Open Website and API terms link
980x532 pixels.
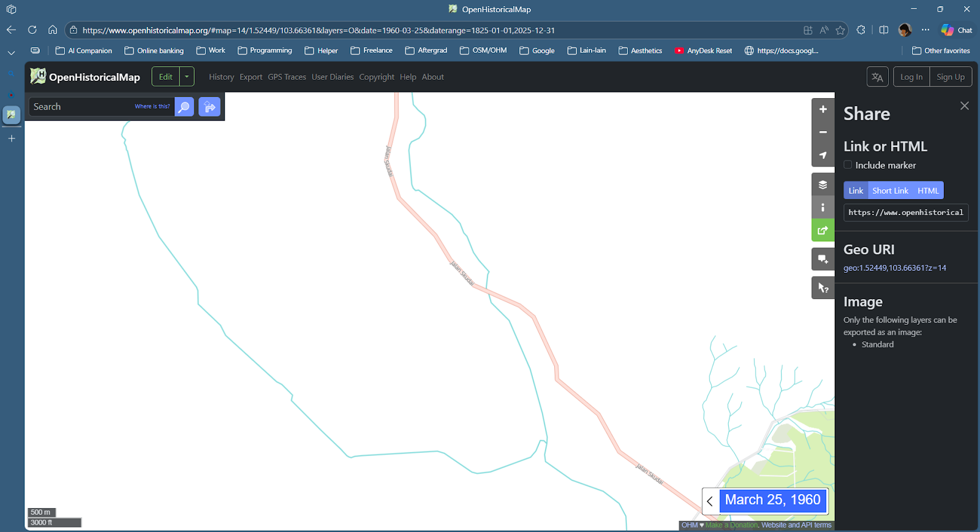tap(796, 525)
